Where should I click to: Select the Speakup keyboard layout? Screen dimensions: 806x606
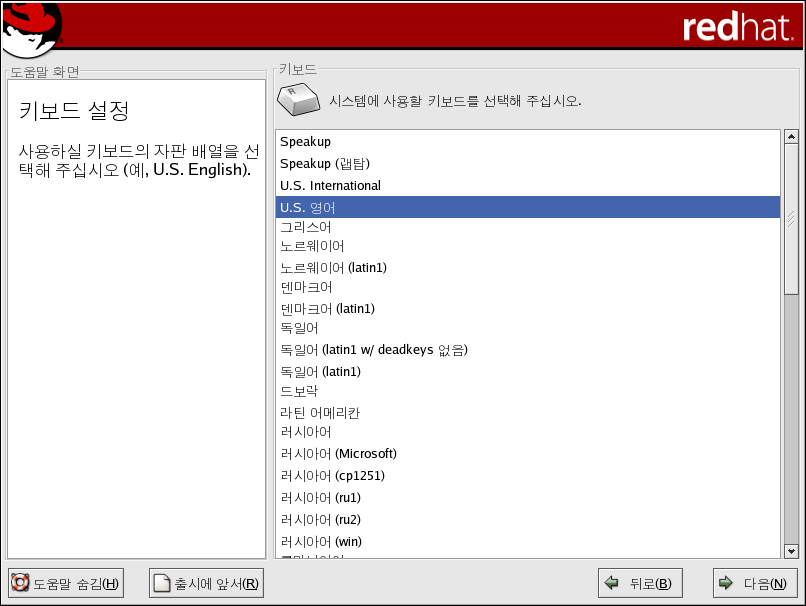click(x=305, y=142)
